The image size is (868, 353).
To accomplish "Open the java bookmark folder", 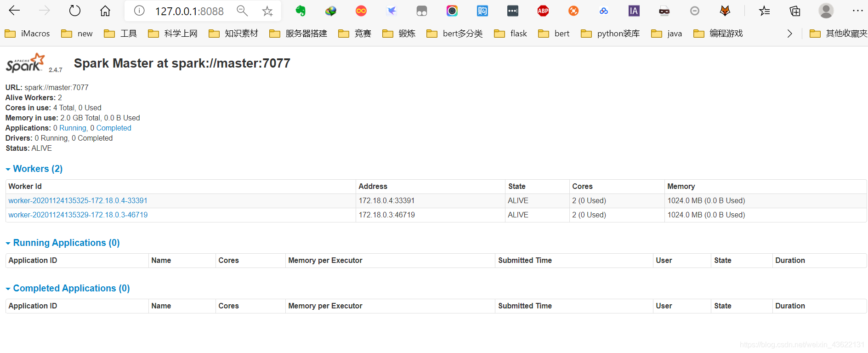I will [667, 34].
